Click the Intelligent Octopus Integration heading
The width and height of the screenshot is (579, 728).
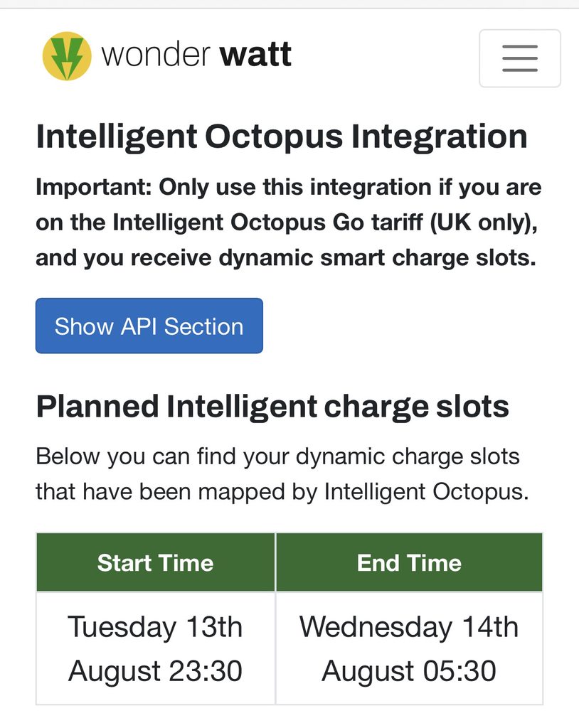(282, 136)
